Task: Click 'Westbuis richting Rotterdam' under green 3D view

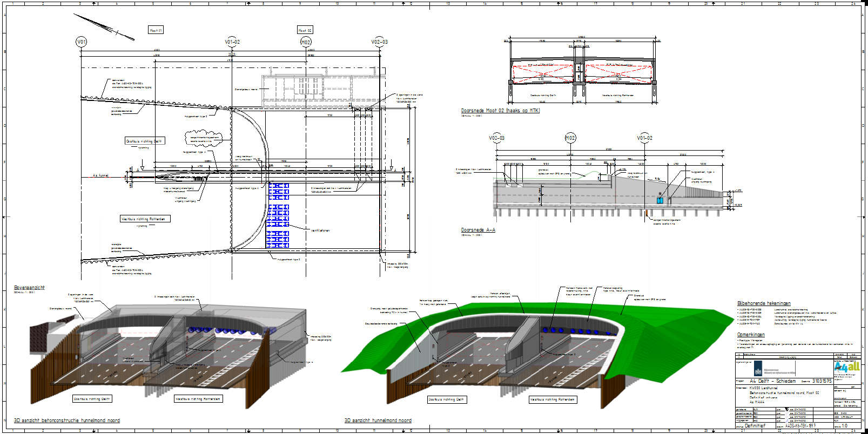Action: coord(553,399)
